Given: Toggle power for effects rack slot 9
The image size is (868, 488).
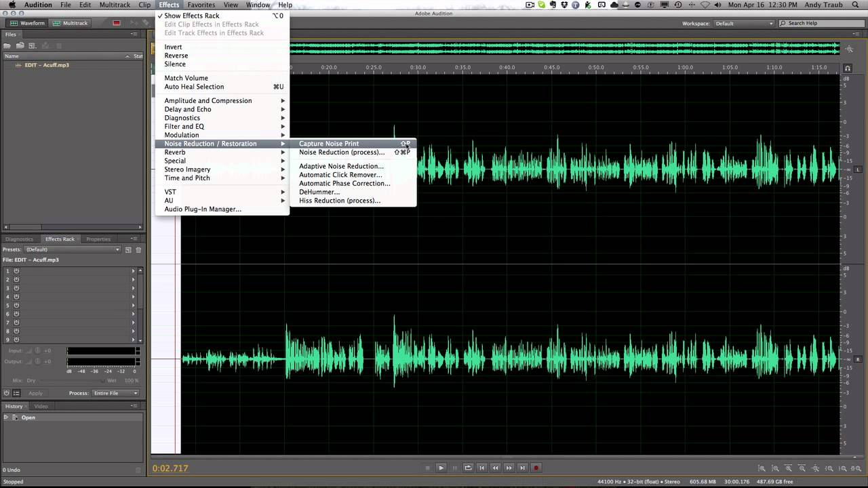Looking at the screenshot, I should click(x=16, y=340).
